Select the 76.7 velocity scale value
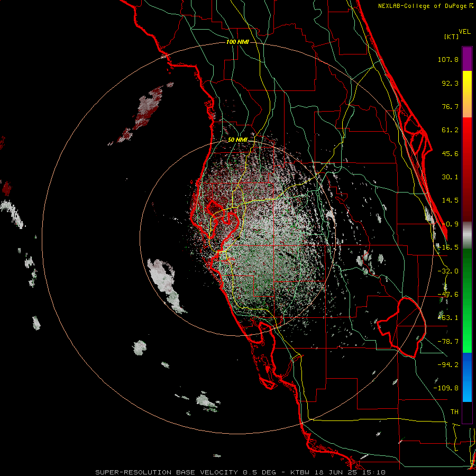This screenshot has width=476, height=476. coord(450,106)
